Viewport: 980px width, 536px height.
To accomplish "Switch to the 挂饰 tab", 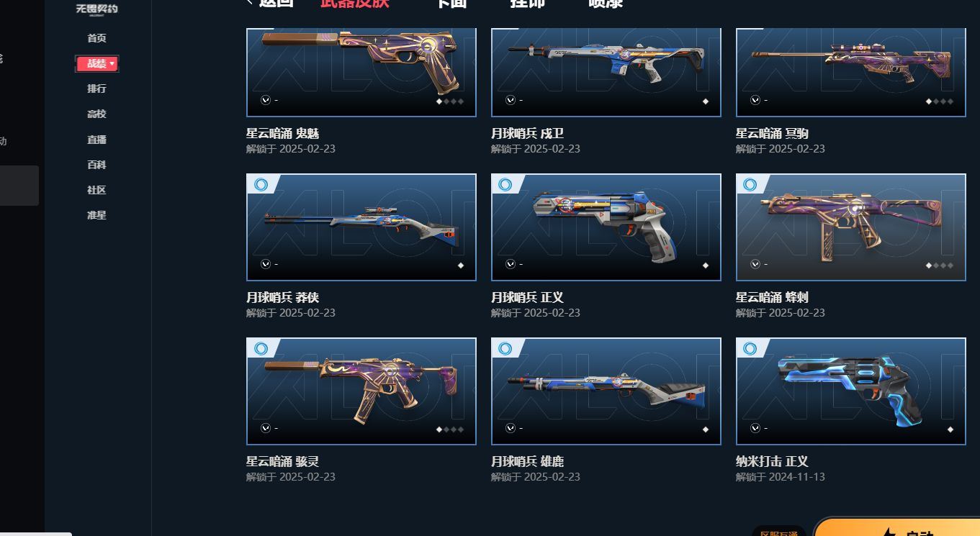I will pyautogui.click(x=527, y=4).
